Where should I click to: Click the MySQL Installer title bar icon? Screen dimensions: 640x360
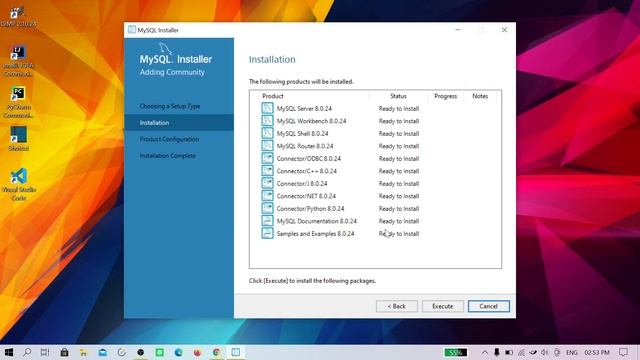point(132,30)
